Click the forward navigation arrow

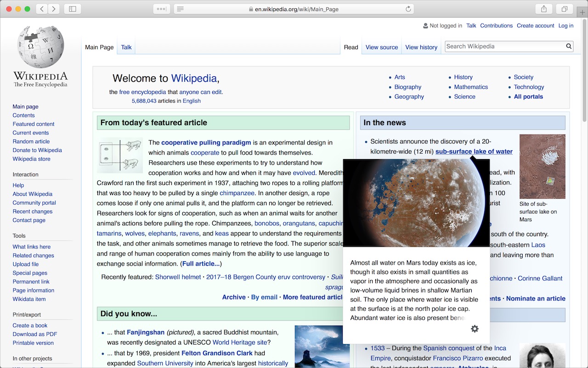click(55, 8)
